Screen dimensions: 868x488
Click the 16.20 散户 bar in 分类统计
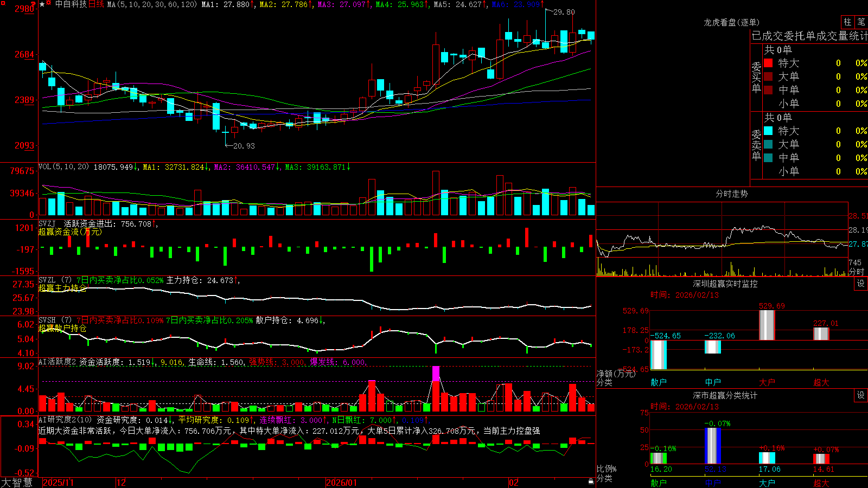pyautogui.click(x=659, y=458)
